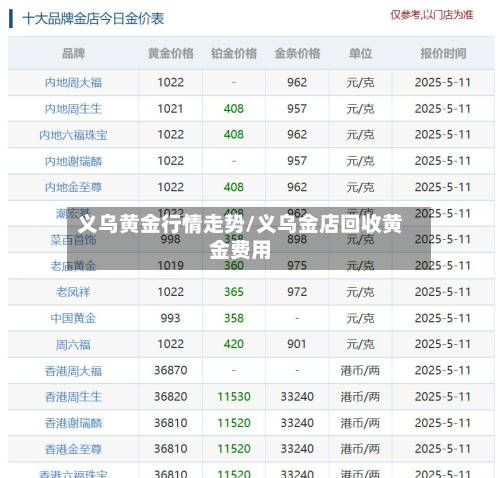
Task: Select platinum price 11520 in 香港谢瑞麟 row
Action: (234, 423)
